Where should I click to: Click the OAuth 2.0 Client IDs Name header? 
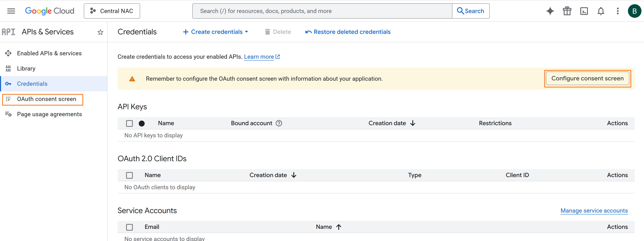click(x=152, y=175)
